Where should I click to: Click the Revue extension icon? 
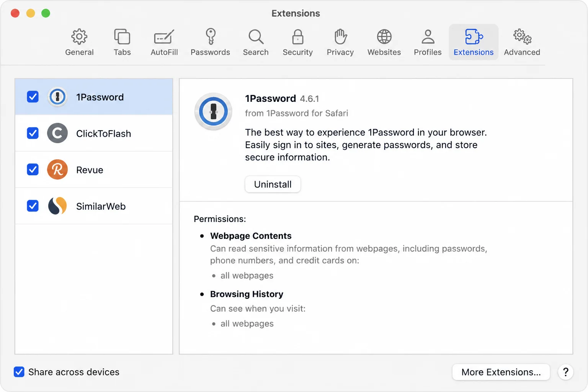pyautogui.click(x=57, y=170)
